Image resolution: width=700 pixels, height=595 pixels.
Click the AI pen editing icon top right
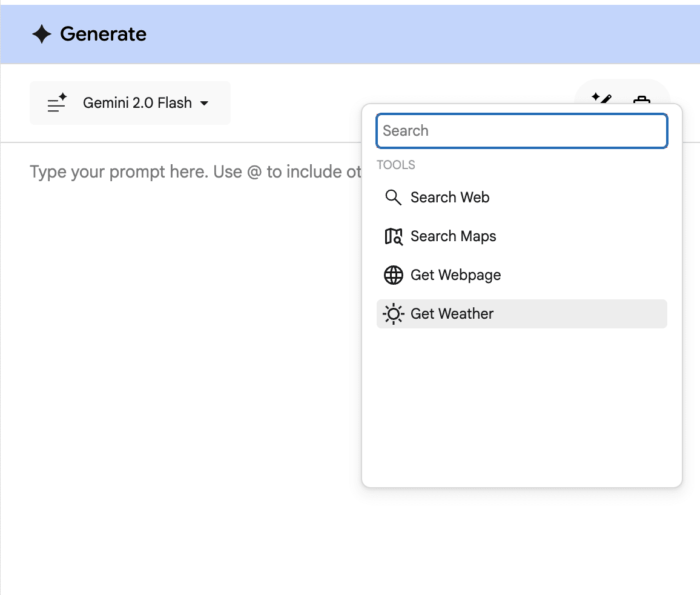[x=602, y=100]
